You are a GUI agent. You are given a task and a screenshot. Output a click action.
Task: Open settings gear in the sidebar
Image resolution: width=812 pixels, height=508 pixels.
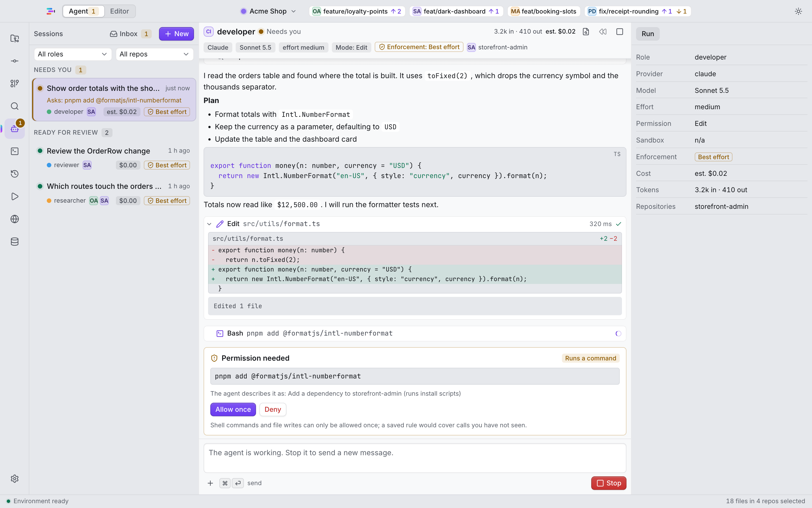pos(14,478)
